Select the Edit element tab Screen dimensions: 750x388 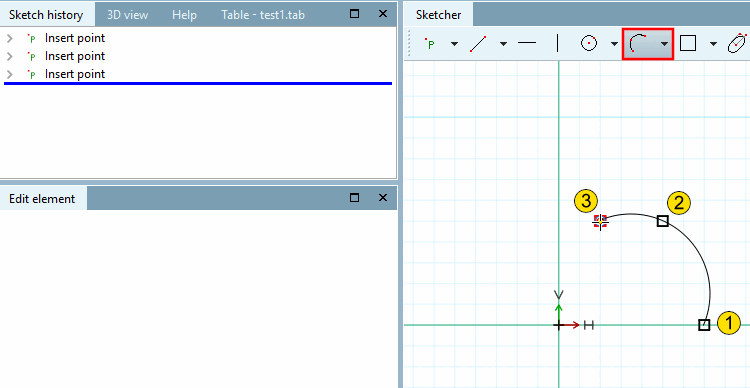point(43,199)
